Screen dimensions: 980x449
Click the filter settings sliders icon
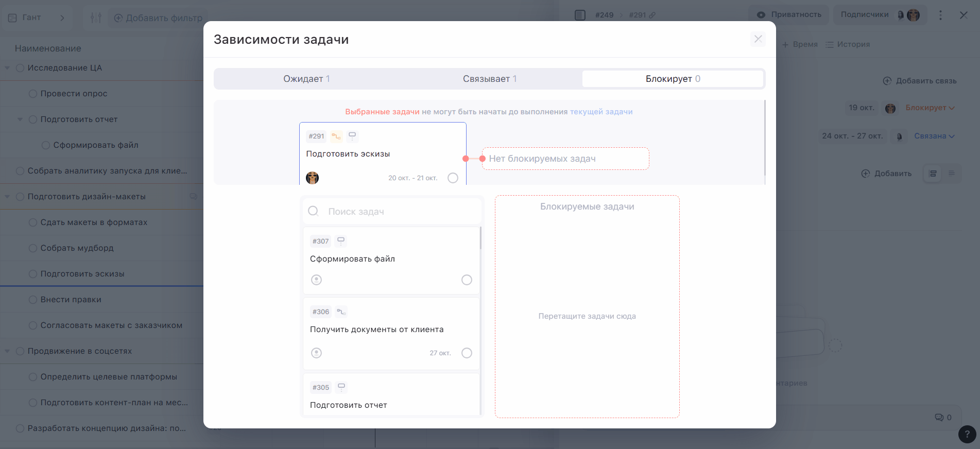click(96, 18)
